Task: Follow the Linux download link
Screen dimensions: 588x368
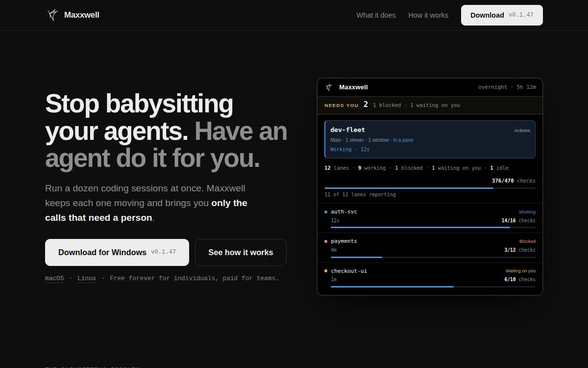Action: coord(87,278)
